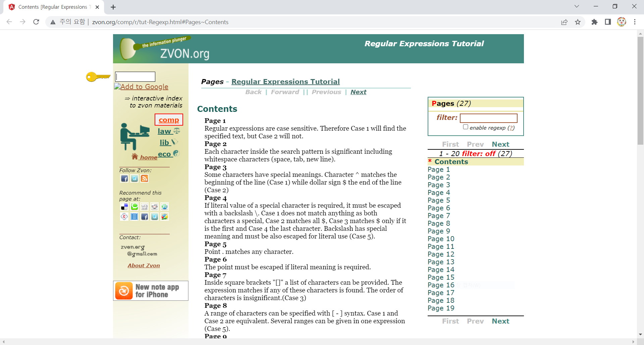Open the About Zvon link
The width and height of the screenshot is (644, 345).
144,266
